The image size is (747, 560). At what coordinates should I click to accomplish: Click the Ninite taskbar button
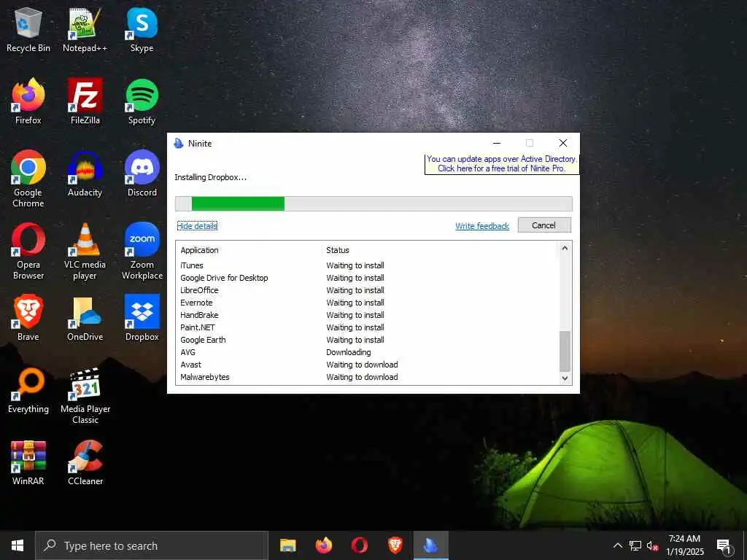click(x=430, y=545)
